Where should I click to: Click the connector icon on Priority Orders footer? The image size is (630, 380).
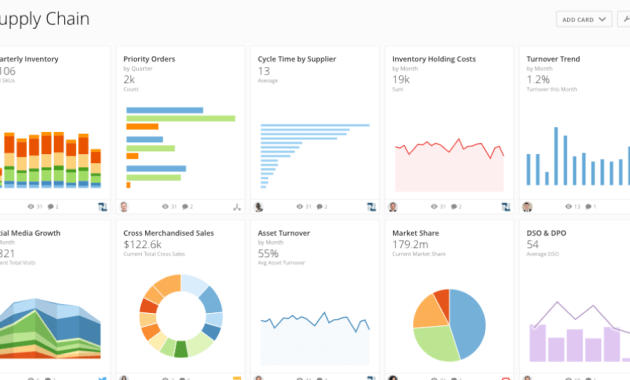tap(237, 207)
